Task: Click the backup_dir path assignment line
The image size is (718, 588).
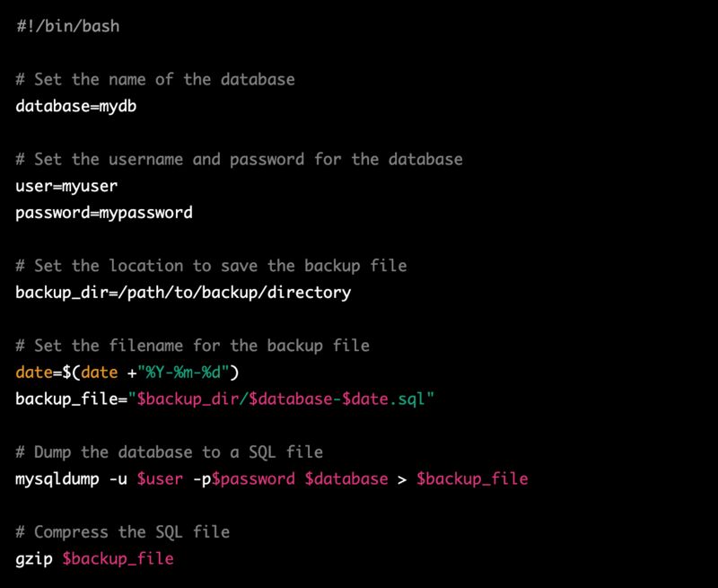Action: click(183, 292)
